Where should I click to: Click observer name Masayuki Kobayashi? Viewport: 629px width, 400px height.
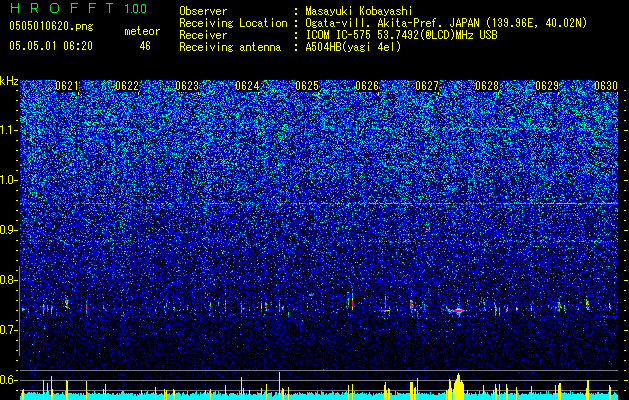359,11
